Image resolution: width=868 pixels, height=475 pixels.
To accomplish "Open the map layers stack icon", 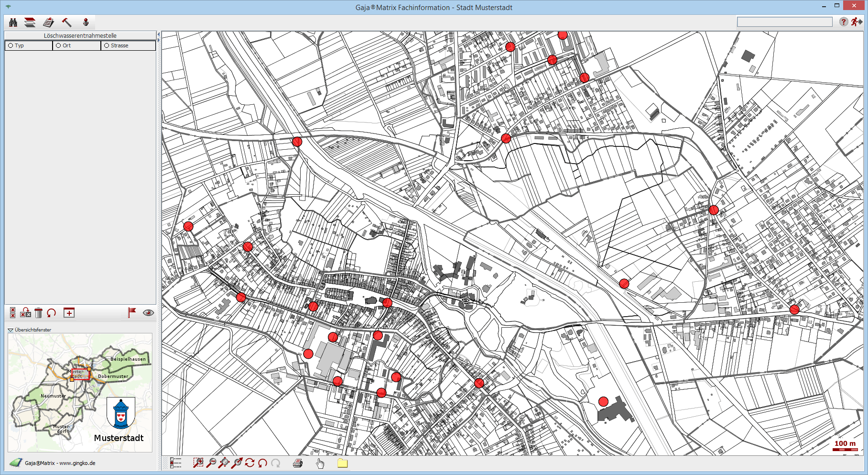I will [x=30, y=22].
